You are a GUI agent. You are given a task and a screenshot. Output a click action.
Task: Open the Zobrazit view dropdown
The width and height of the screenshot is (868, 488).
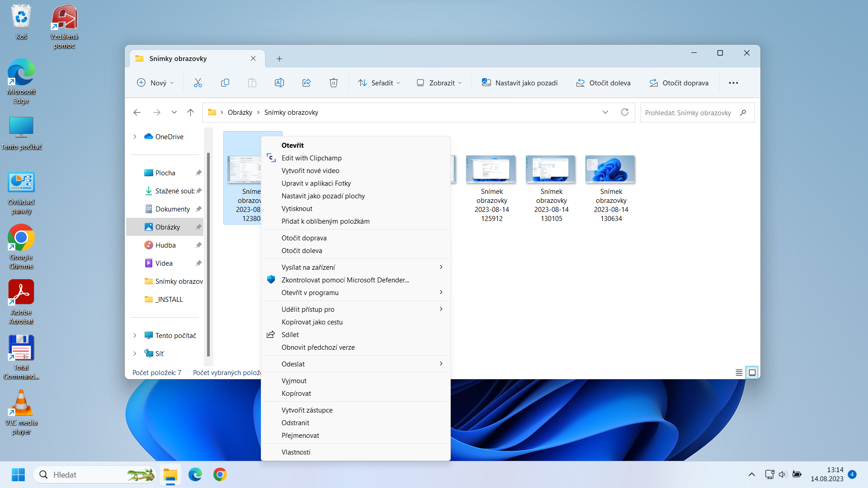439,83
